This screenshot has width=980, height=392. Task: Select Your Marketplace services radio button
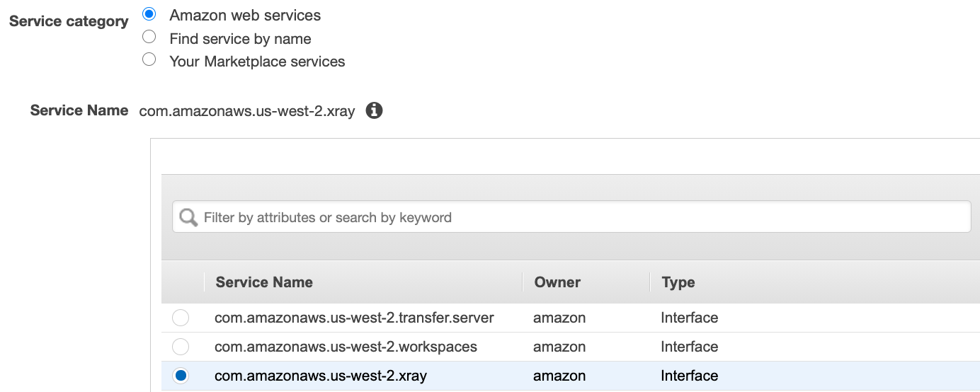149,59
